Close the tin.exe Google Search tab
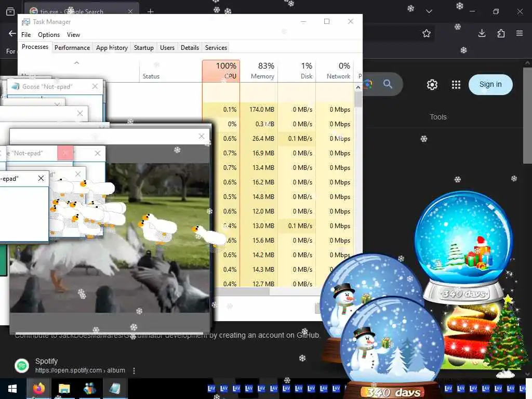The image size is (532, 399). click(130, 11)
